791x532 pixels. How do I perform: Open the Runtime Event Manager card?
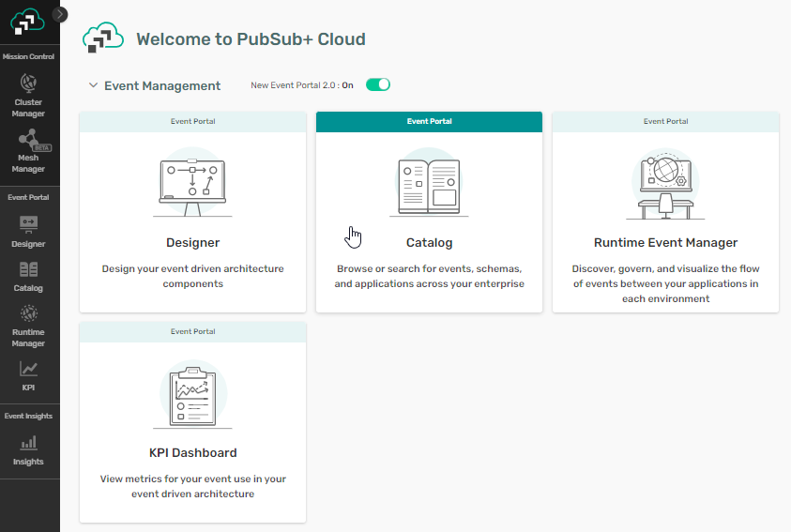tap(665, 242)
